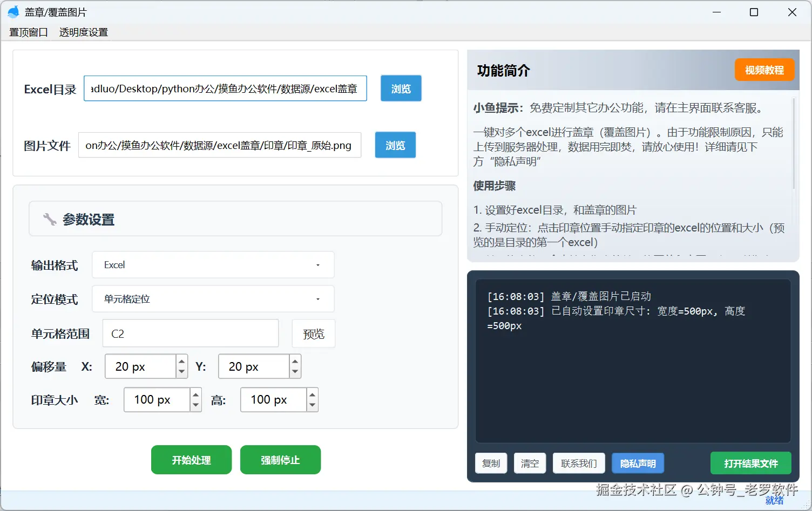Open the 定位模式 dropdown showing 单元格定位
The height and width of the screenshot is (511, 812).
click(213, 299)
